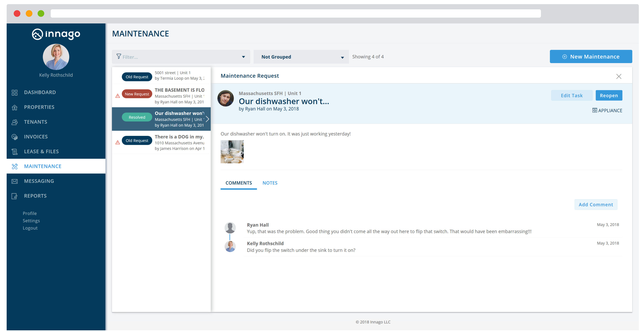Viewport: 644px width, 332px height.
Task: Click the Reports edit icon
Action: click(x=15, y=196)
